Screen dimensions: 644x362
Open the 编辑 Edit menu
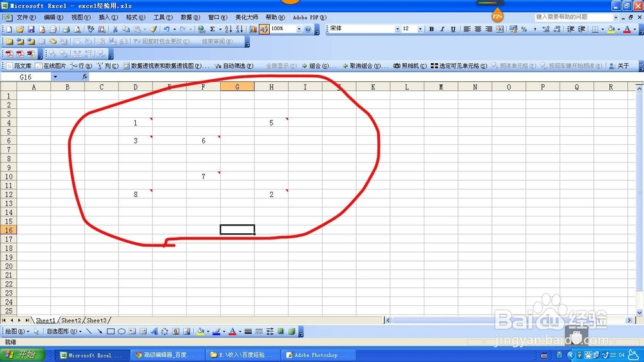pyautogui.click(x=53, y=17)
